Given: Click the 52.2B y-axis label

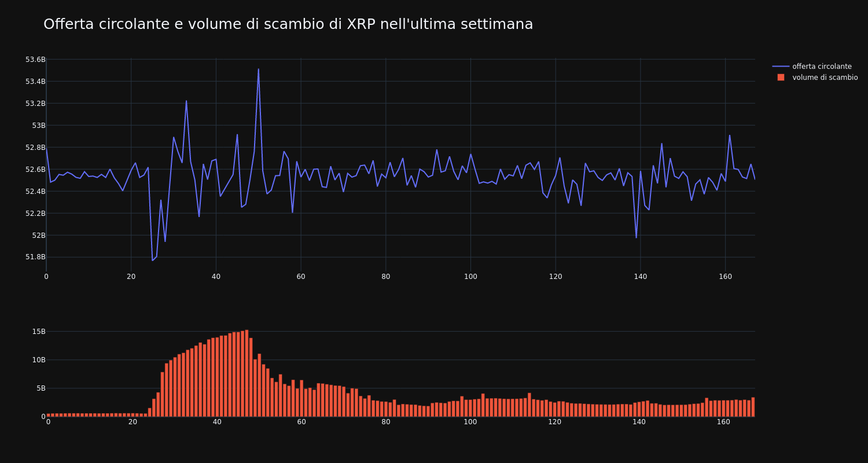Looking at the screenshot, I should [35, 213].
